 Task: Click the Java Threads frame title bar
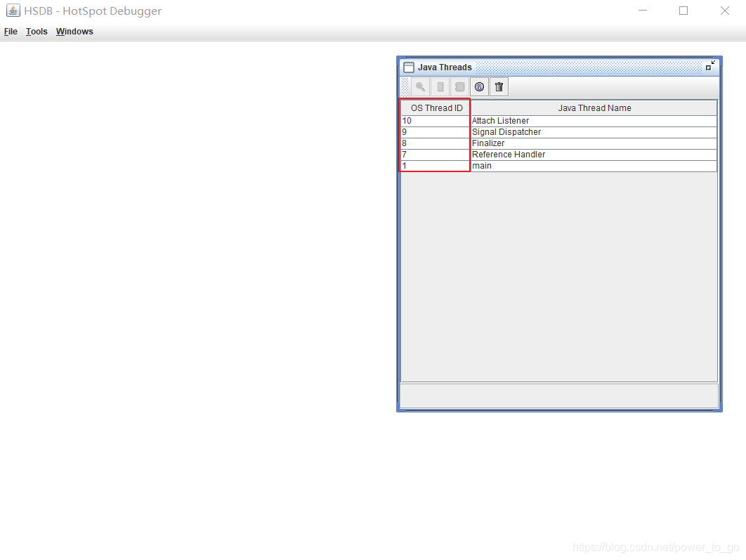pos(559,67)
